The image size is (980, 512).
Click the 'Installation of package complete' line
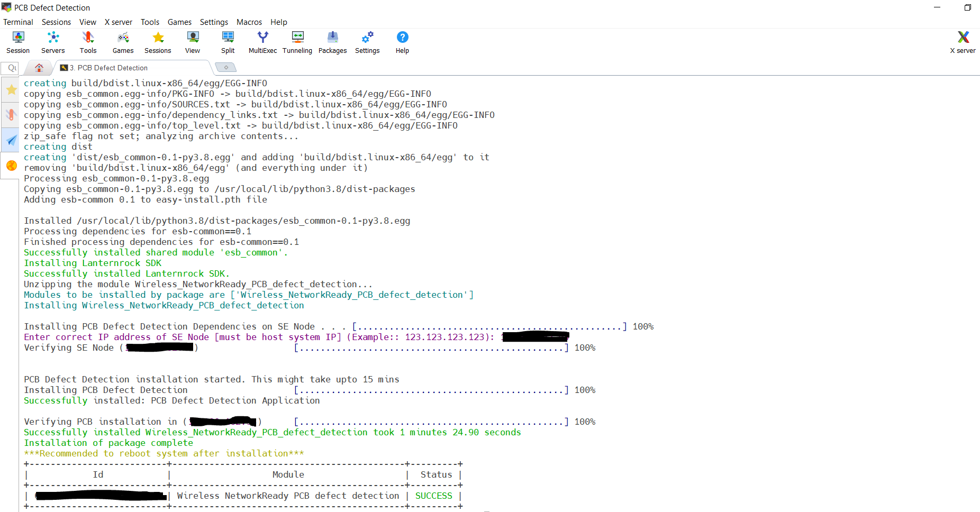(108, 443)
